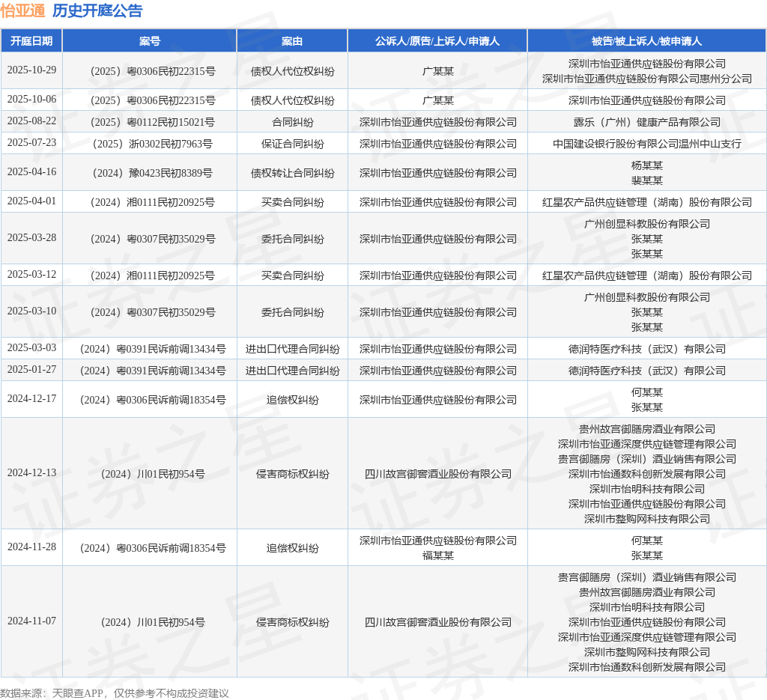Click case number (2024)豫0423民初8389号
The height and width of the screenshot is (700, 767).
click(153, 173)
